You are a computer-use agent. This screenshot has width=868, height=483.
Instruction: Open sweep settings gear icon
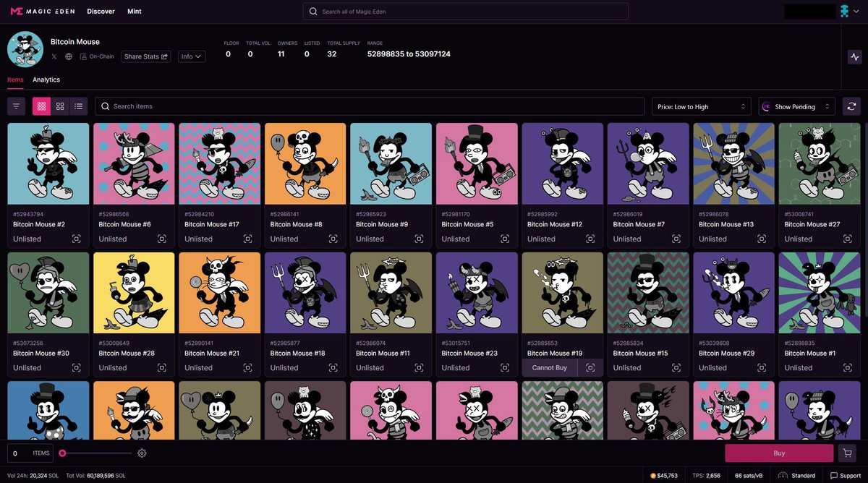[142, 453]
